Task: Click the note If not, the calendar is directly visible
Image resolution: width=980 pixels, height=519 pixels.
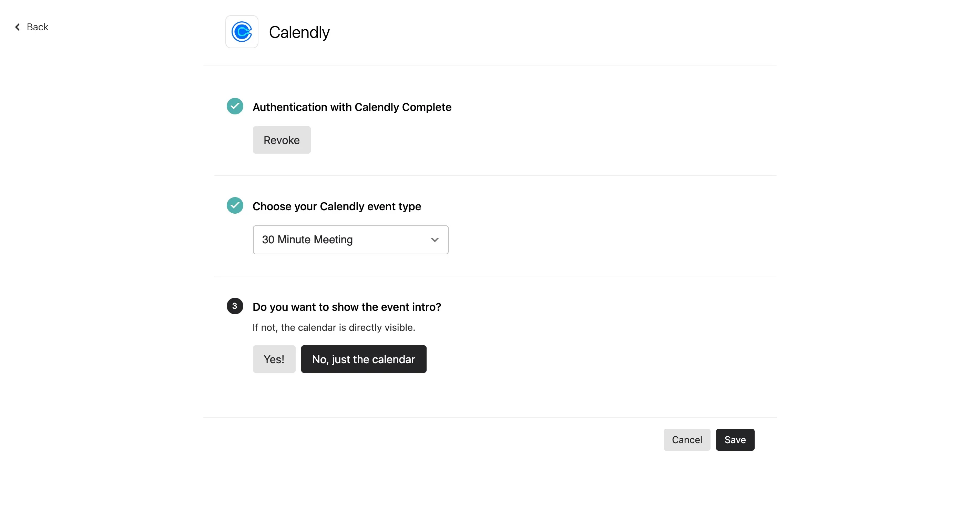Action: pyautogui.click(x=334, y=327)
